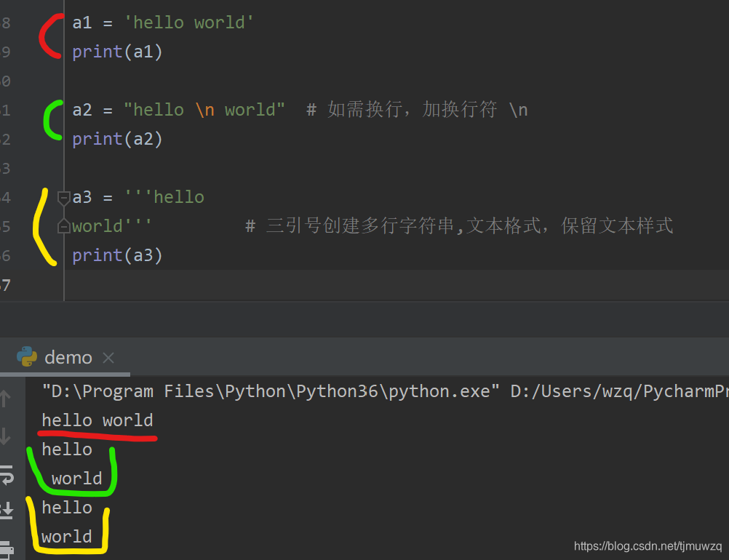Click the down-arrow icon in the run panel

[x=6, y=436]
